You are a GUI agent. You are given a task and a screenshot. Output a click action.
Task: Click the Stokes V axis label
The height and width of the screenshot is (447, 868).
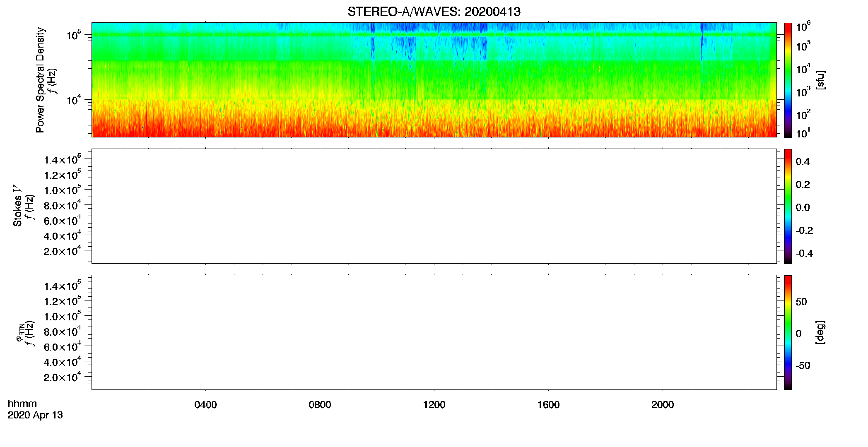pos(17,206)
